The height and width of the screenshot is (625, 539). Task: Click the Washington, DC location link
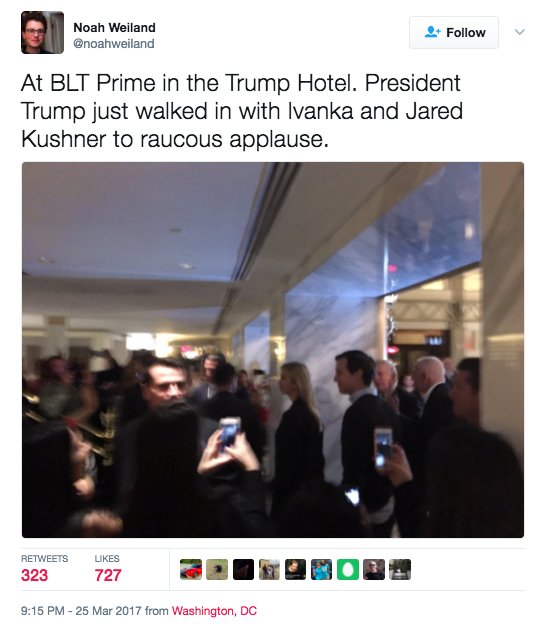point(214,611)
